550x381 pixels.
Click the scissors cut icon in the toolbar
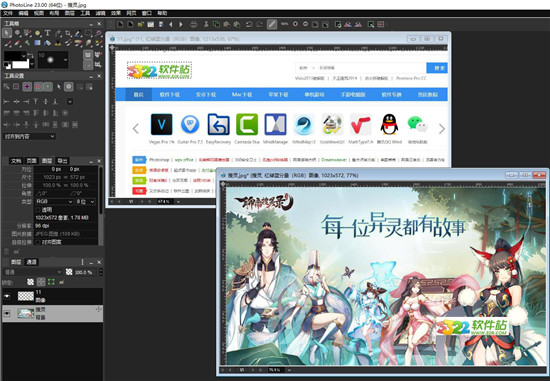click(x=206, y=24)
